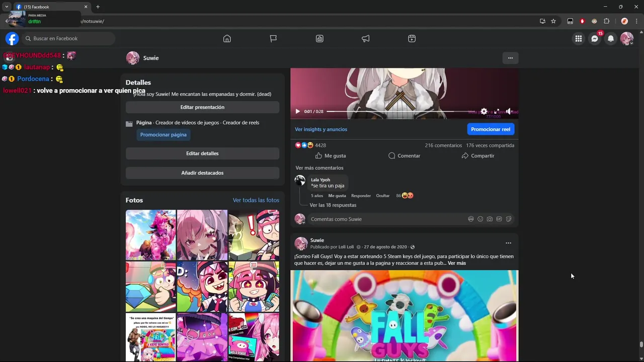Open the emoji picker in comment box

pyautogui.click(x=480, y=219)
